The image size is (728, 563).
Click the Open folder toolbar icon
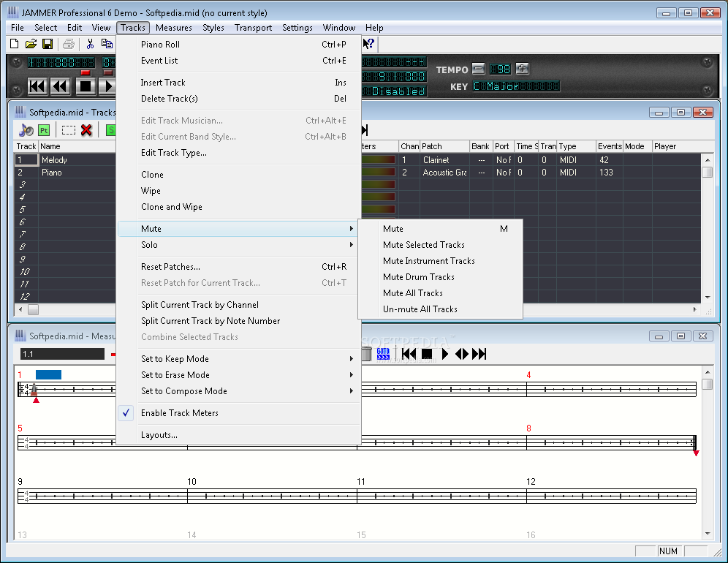[x=31, y=44]
